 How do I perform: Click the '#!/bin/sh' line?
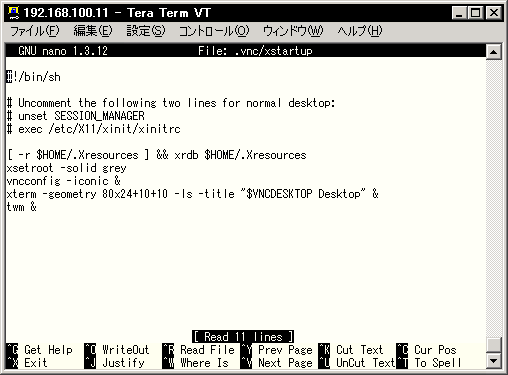pos(34,77)
